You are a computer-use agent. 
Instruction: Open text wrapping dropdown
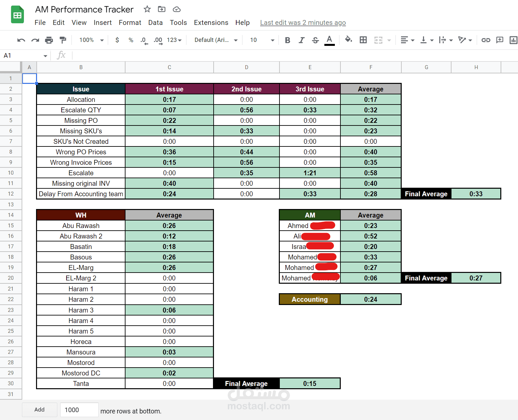tap(446, 40)
